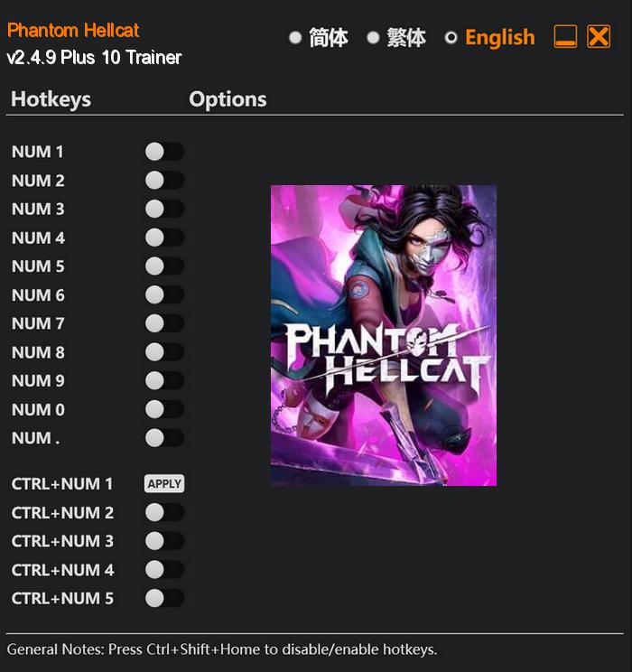The width and height of the screenshot is (632, 672).
Task: Enable the CTRL+NUM 4 toggle
Action: (164, 570)
